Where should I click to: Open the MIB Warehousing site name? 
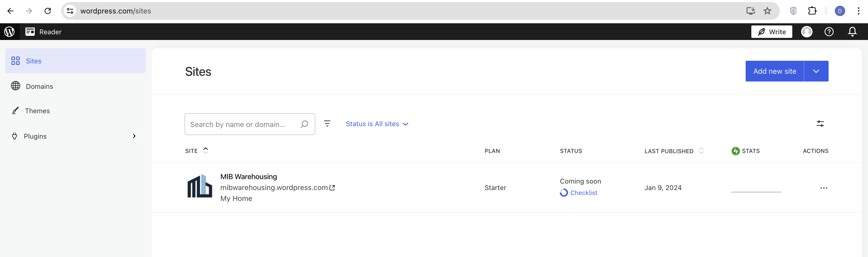pyautogui.click(x=248, y=176)
